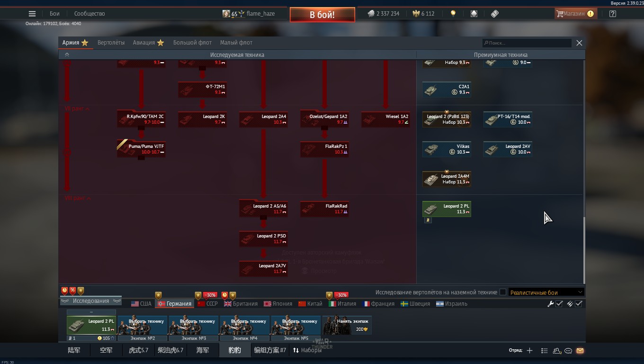
Task: Close the research tree window
Action: point(579,43)
